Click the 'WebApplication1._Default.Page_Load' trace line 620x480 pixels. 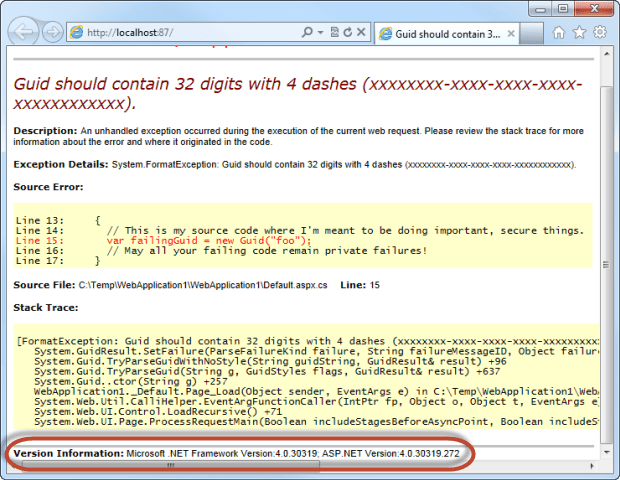(316, 391)
